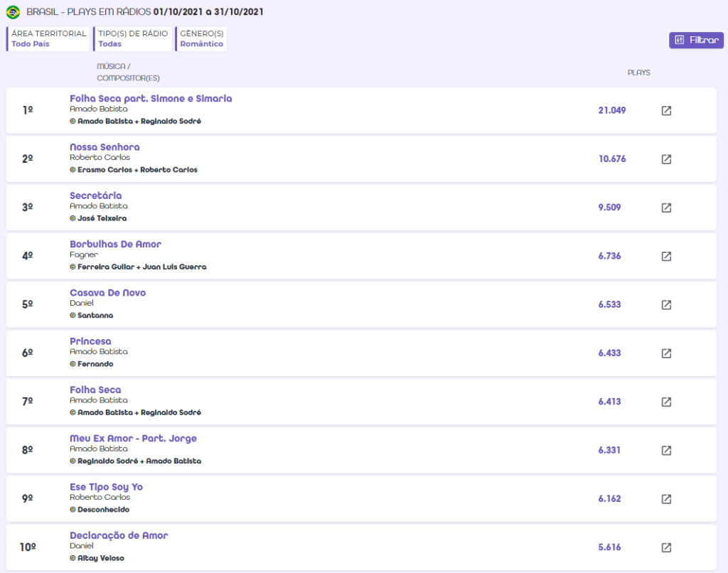Screen dimensions: 728x573
Task: Click the external link icon for Declaração de Amor
Action: pyautogui.click(x=666, y=547)
